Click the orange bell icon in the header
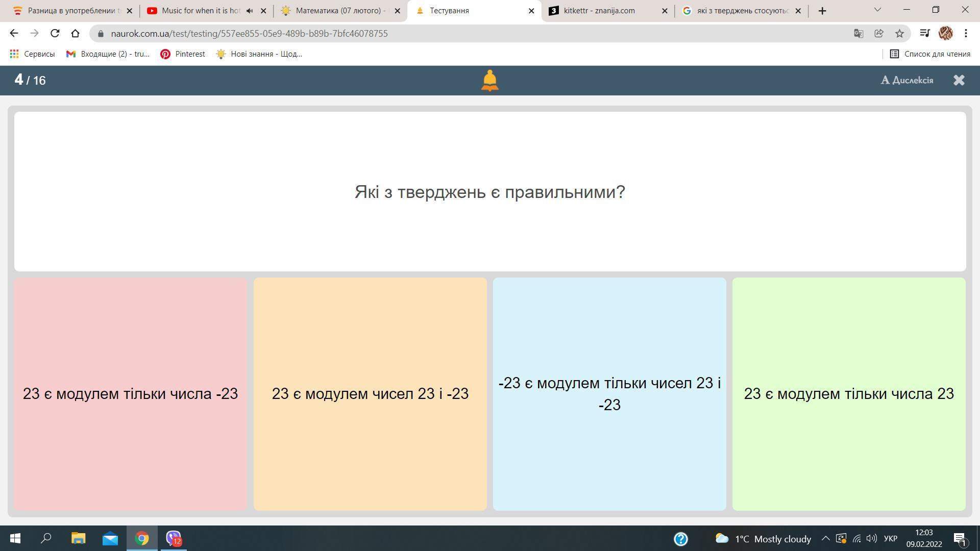The image size is (980, 551). pos(489,81)
